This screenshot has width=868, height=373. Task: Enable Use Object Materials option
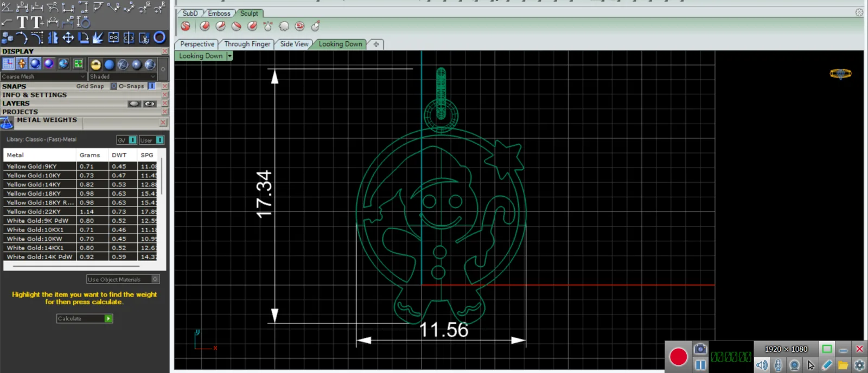(x=155, y=279)
